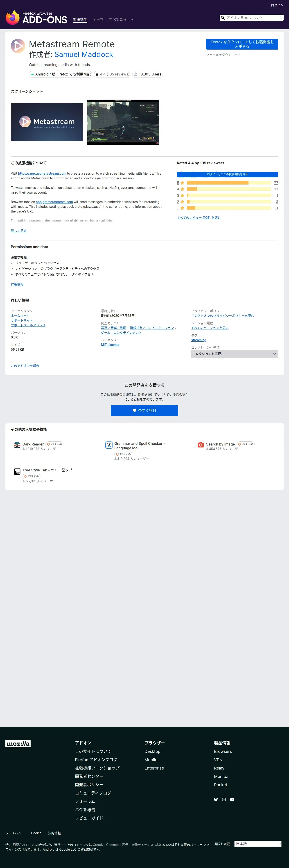The width and height of the screenshot is (289, 868).
Task: Click すべてのバージョンを見る link
Action: pos(210,328)
